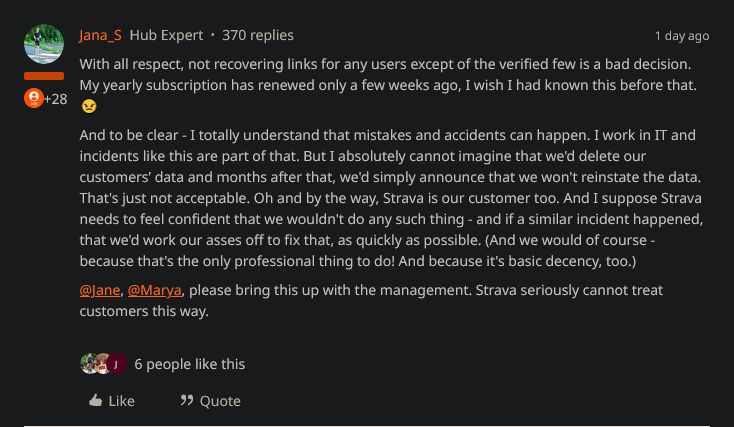Click the "370 replies" count

[258, 35]
